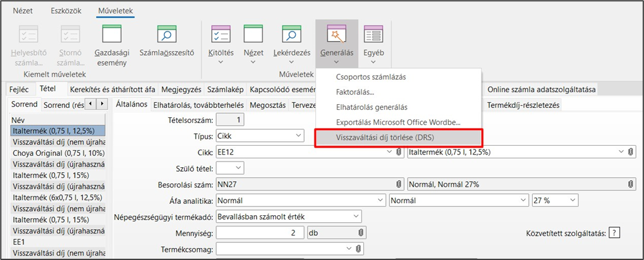Select Italtermék (0,75 l, 12,5%) list row
Screen dimensions: 644x260
(58, 131)
